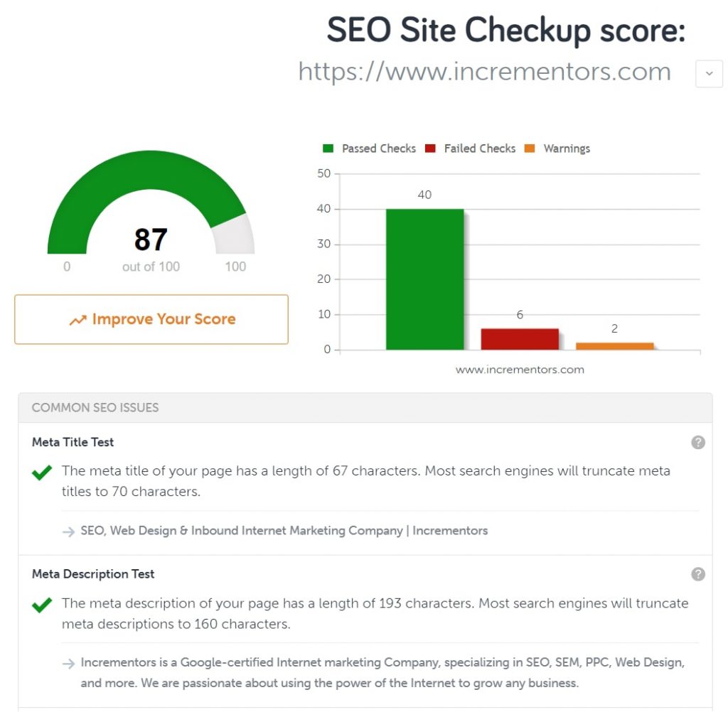Click the green checkmark on Meta Title Test
This screenshot has width=728, height=712.
[41, 473]
